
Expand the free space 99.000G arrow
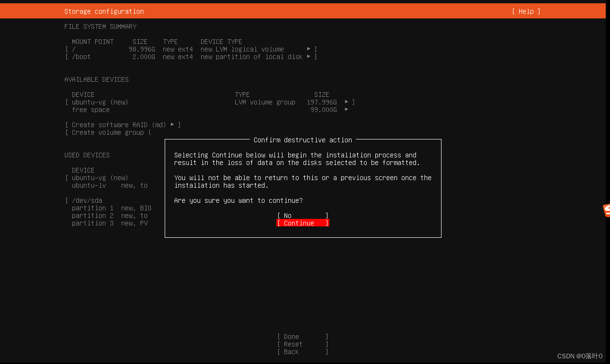point(346,110)
